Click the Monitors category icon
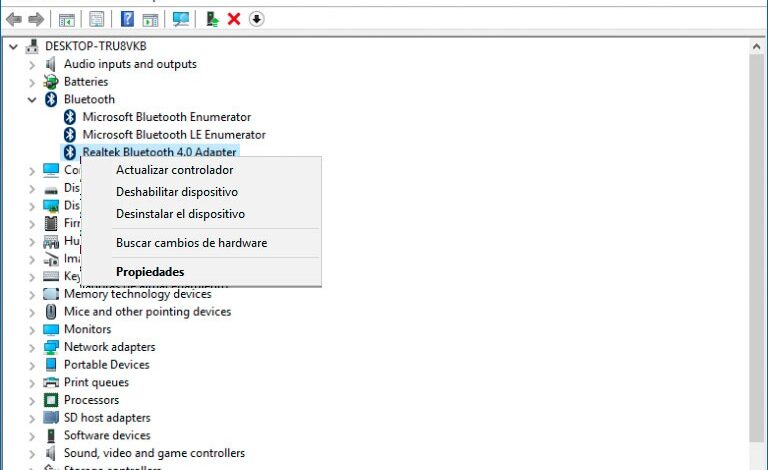This screenshot has height=470, width=768. pos(51,329)
